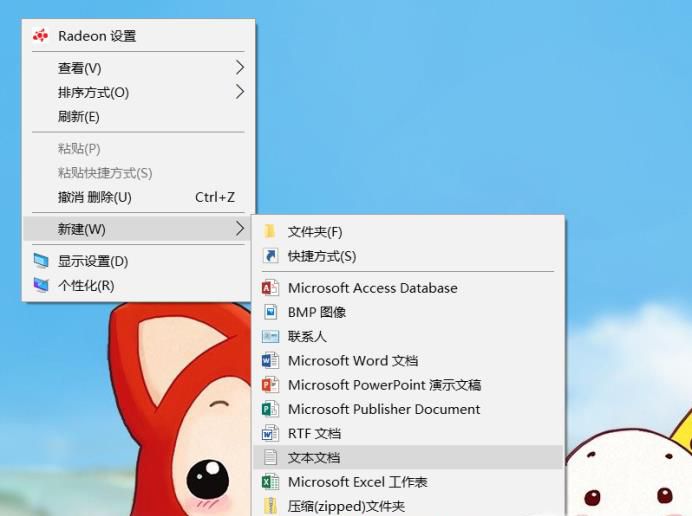Click the Ctrl+Z shortcut label
Screen dimensions: 692x516
(x=215, y=197)
